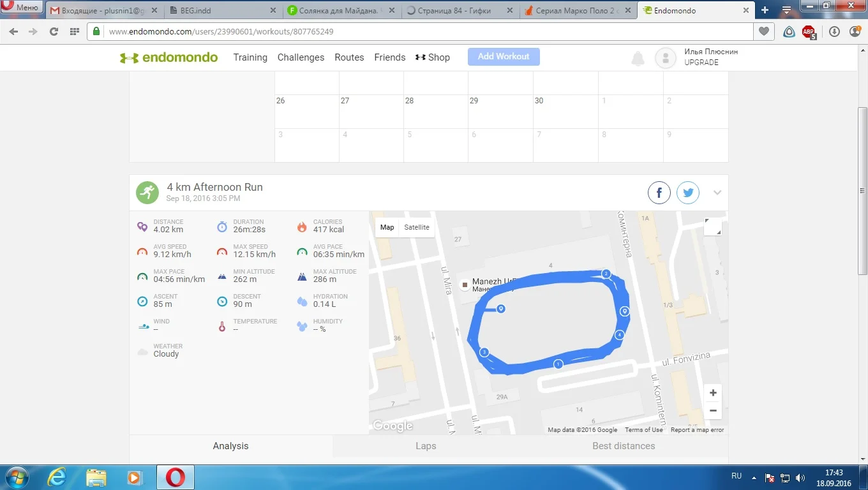868x490 pixels.
Task: Go back to the previous page
Action: point(13,31)
